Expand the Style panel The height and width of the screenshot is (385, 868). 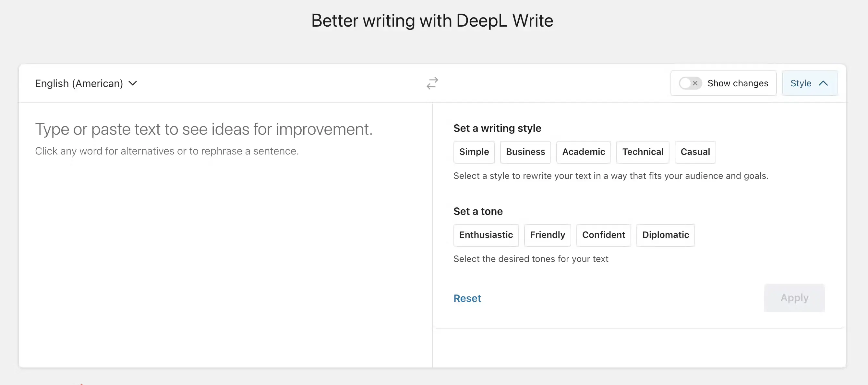click(808, 82)
